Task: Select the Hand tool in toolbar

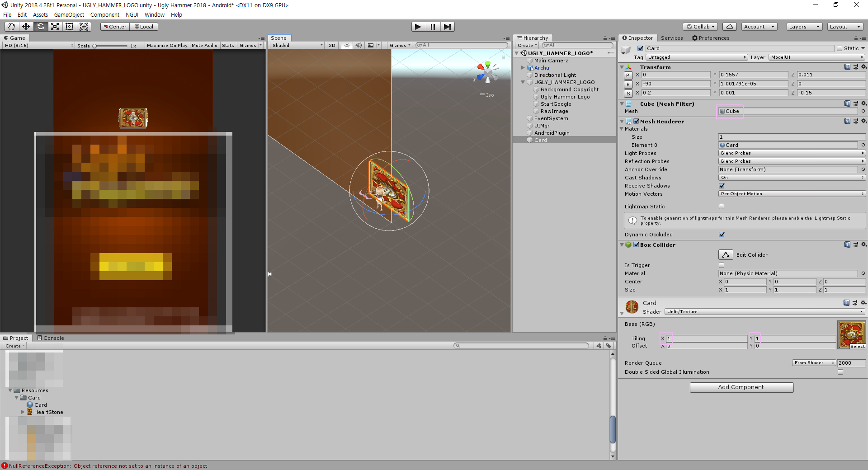Action: (11, 27)
